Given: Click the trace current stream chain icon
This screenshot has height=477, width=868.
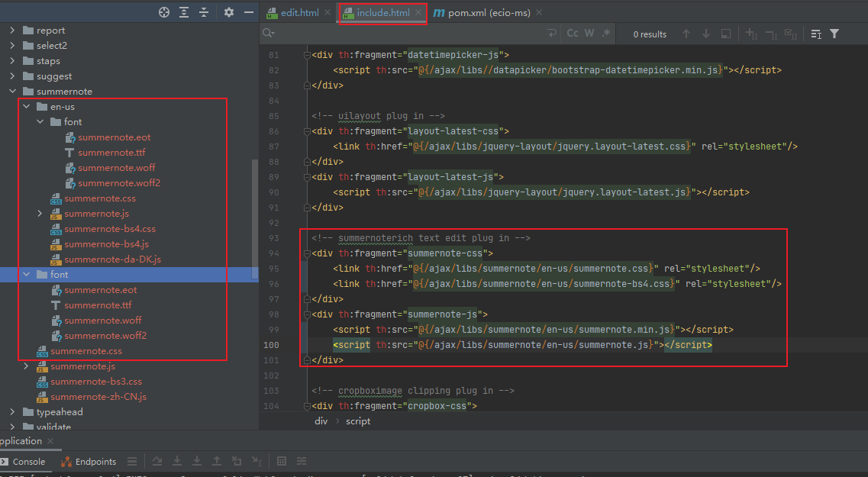Looking at the screenshot, I should coord(301,461).
